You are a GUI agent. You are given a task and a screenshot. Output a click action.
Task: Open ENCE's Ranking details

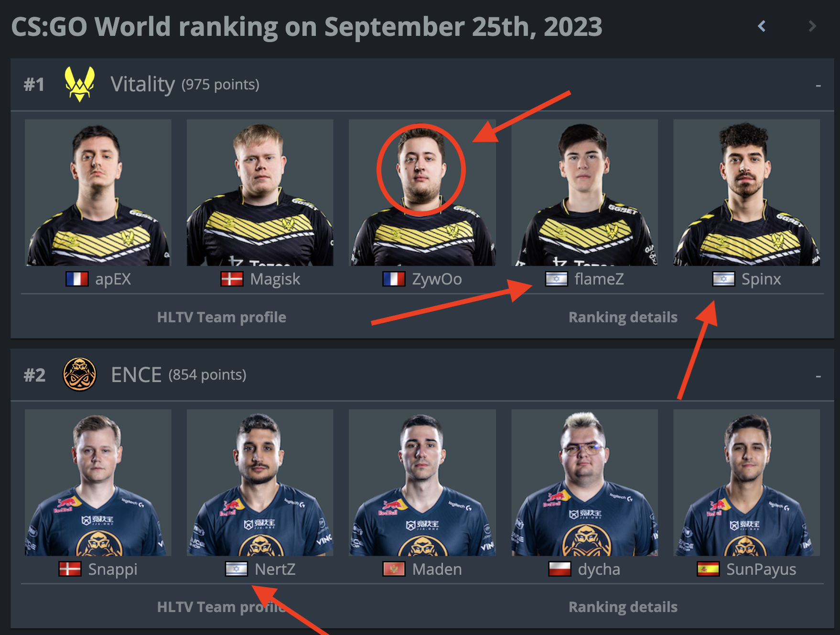623,607
